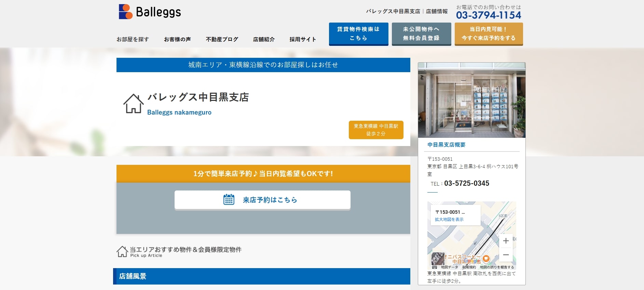Click store phone number 03-5725-0345
Screen dimensions: 644x290
pyautogui.click(x=467, y=183)
